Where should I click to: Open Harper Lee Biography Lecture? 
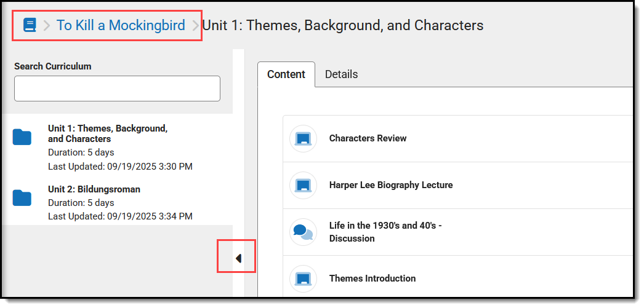point(391,185)
